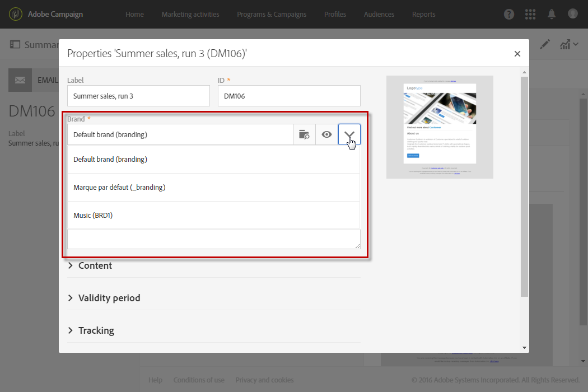
Task: Click the email preview thumbnail
Action: click(440, 127)
